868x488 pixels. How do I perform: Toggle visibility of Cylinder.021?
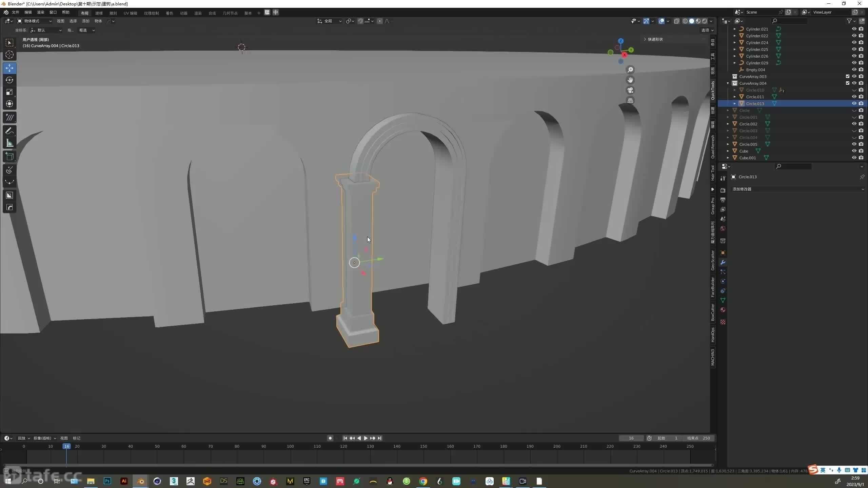point(854,29)
